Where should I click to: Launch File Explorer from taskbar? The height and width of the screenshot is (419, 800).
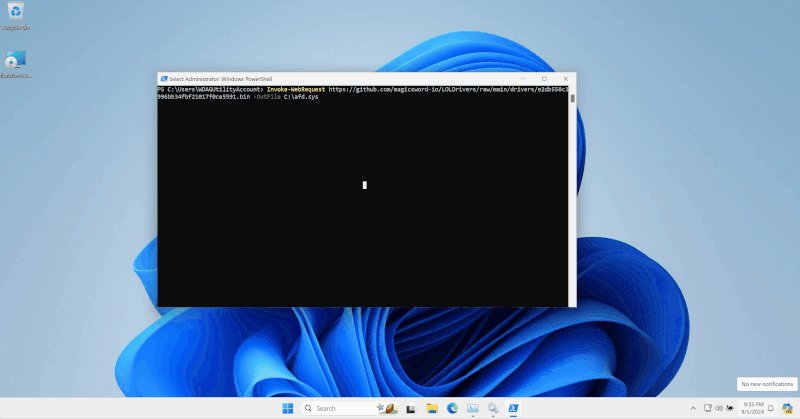[432, 408]
